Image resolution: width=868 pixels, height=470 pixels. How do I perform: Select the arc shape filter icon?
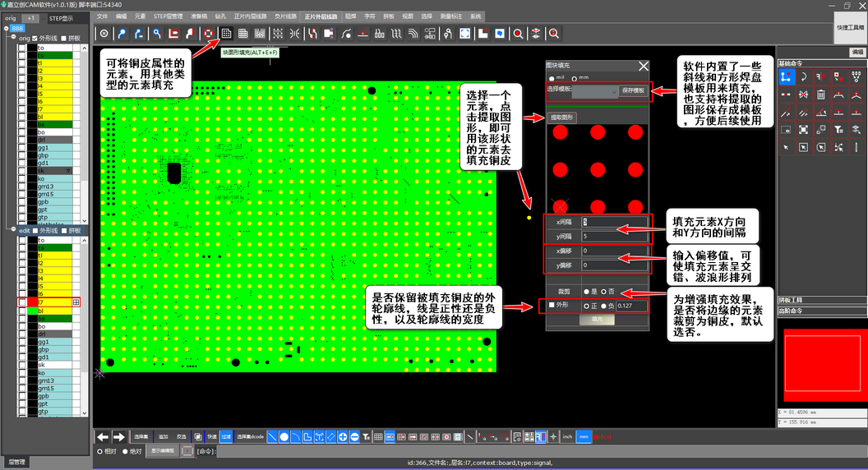point(296,437)
